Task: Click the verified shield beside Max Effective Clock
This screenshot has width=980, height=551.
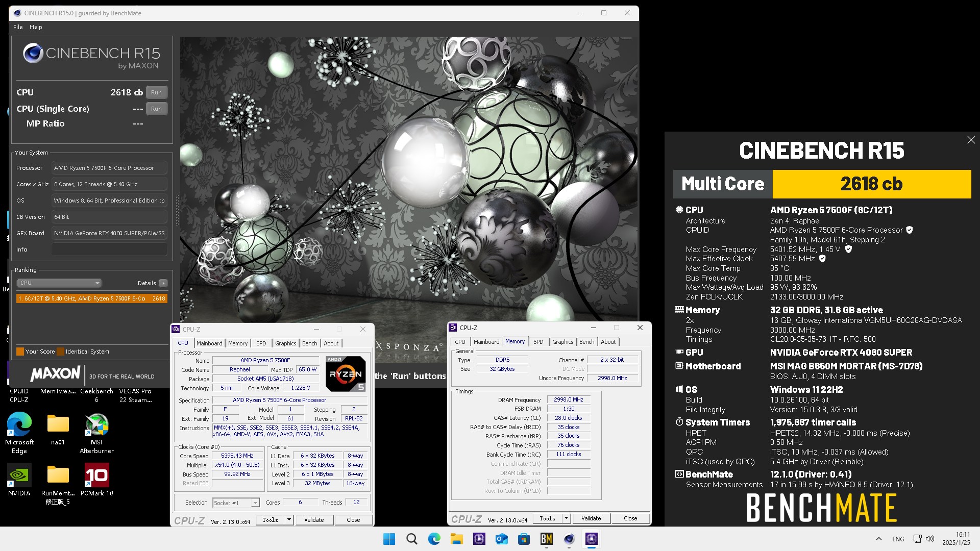Action: point(822,259)
